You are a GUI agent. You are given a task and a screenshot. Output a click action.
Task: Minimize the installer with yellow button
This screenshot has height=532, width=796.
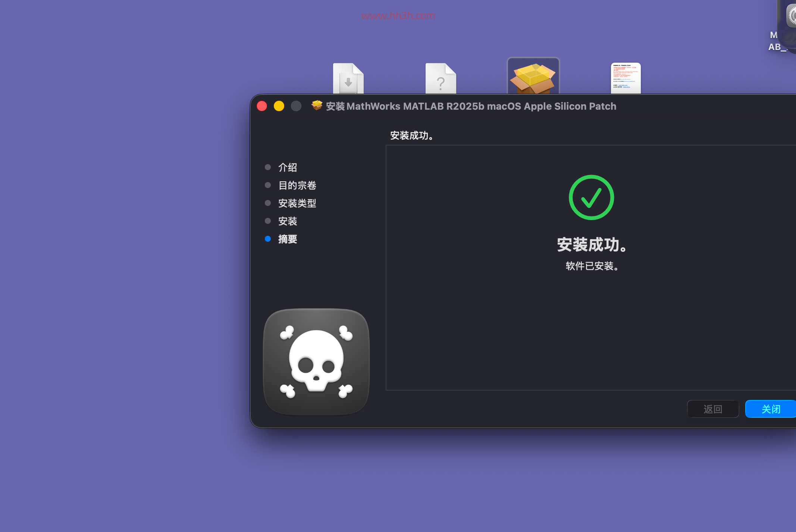coord(279,106)
